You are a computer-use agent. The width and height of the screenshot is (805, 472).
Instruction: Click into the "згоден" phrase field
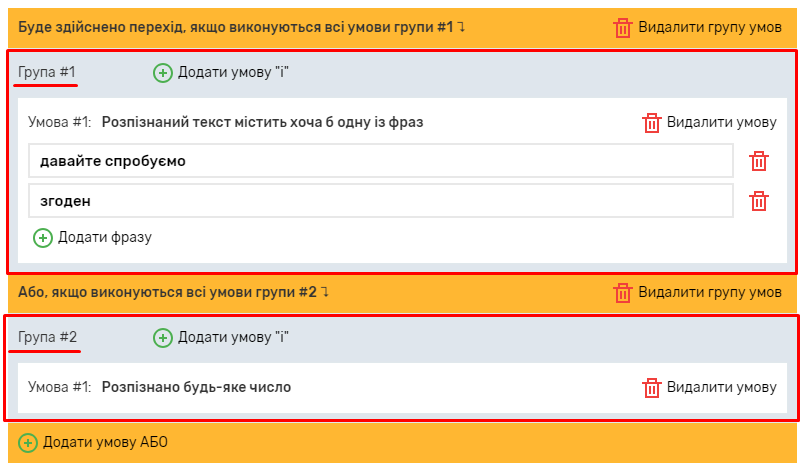(x=380, y=201)
